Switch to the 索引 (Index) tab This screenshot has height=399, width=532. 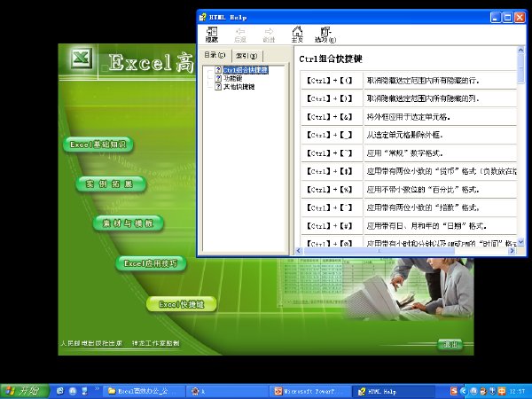coord(246,56)
